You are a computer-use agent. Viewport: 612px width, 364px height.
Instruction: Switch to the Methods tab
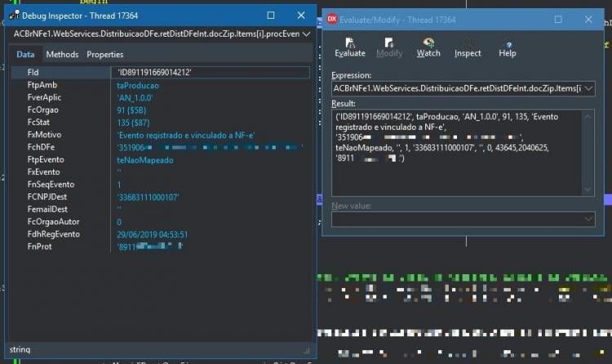62,55
